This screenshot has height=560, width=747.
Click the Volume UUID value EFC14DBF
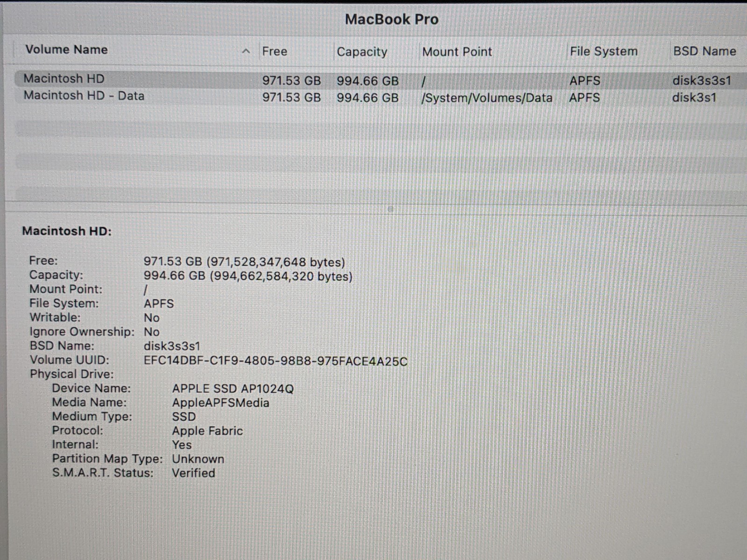point(275,361)
